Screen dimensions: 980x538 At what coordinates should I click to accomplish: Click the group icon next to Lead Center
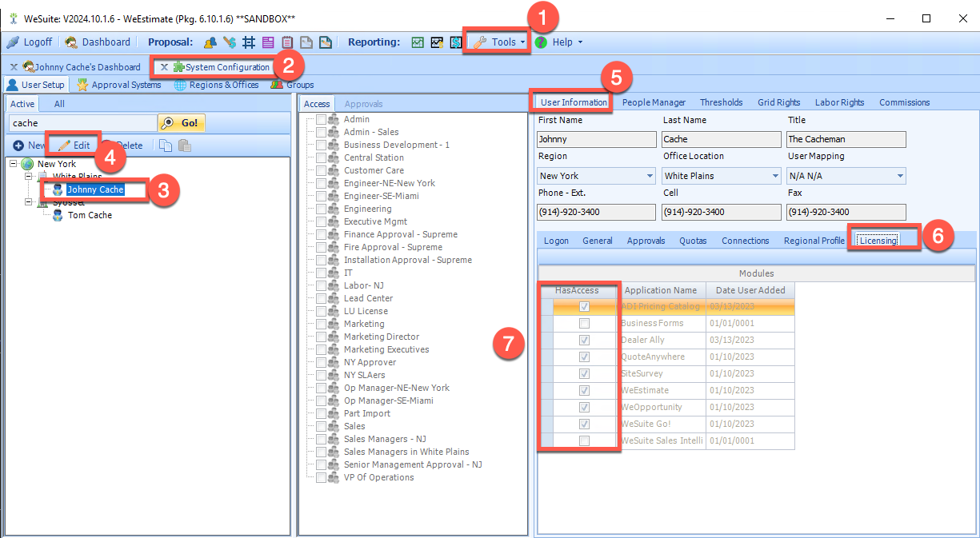(x=334, y=298)
